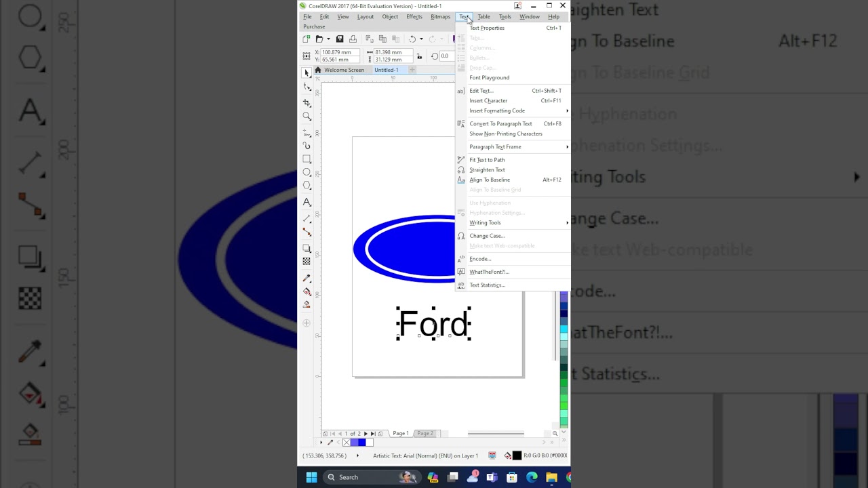The image size is (868, 488).
Task: Activate the Text tool in toolbox
Action: click(307, 202)
